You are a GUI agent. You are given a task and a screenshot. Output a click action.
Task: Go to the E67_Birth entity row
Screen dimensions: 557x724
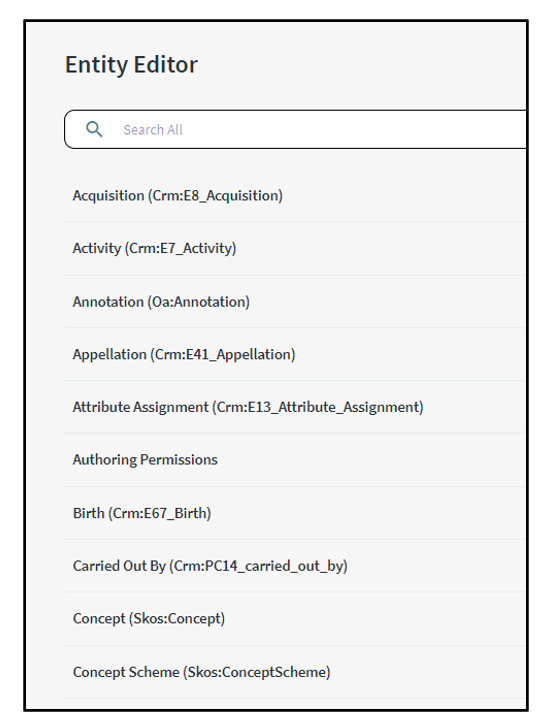click(296, 513)
